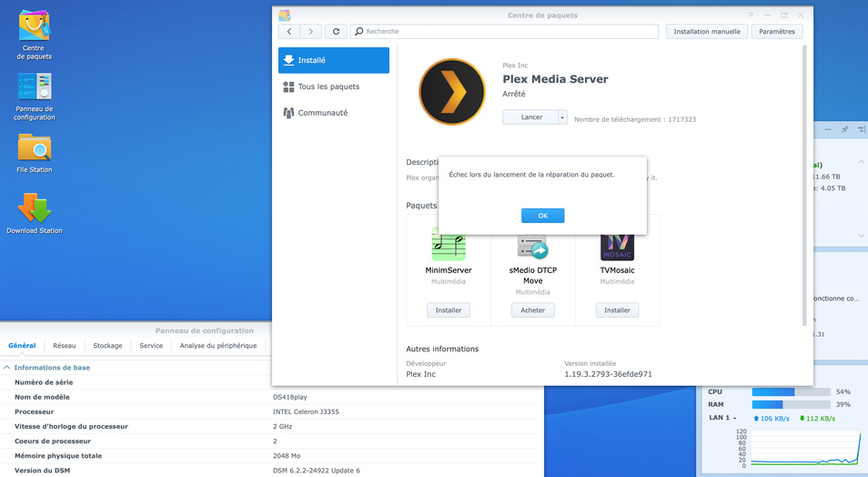Click DSM 6.2.2-24922 Update 6 version text
The height and width of the screenshot is (477, 868).
316,471
